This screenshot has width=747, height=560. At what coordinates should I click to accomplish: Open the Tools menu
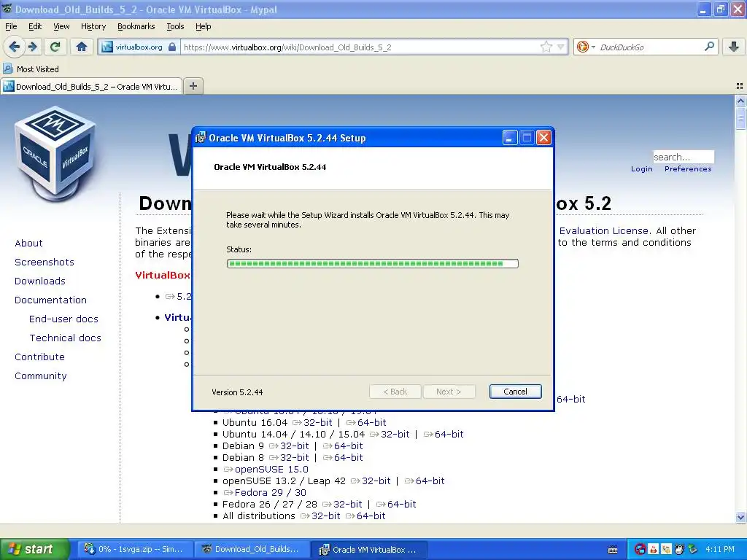point(175,26)
